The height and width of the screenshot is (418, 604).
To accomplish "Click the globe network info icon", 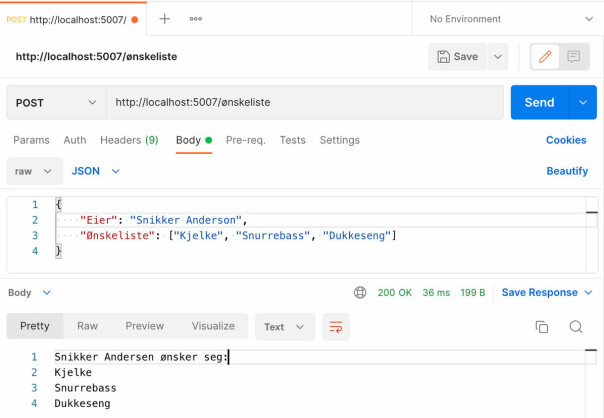I will pos(360,292).
